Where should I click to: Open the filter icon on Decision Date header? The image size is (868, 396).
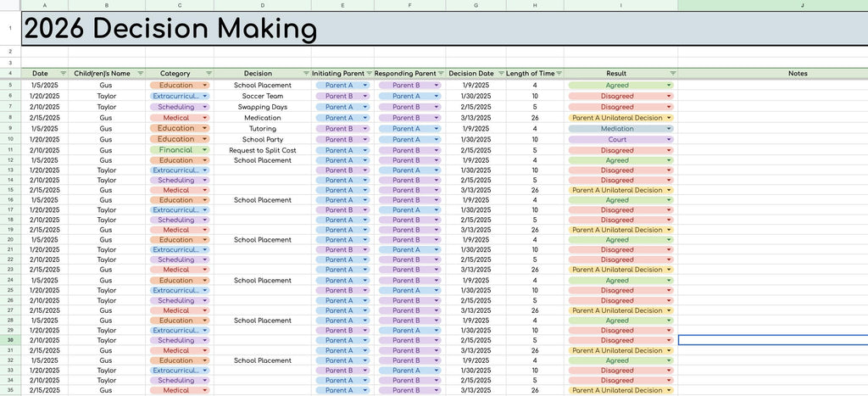point(501,73)
